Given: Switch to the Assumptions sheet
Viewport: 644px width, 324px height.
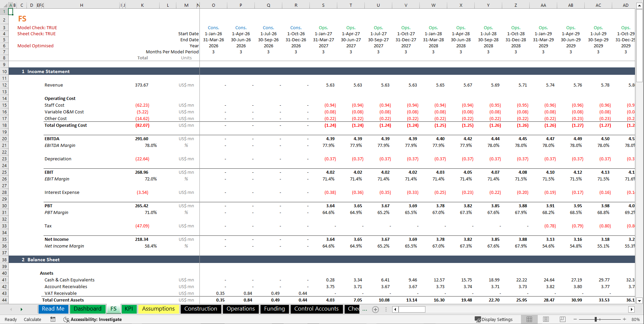Looking at the screenshot, I should 158,309.
